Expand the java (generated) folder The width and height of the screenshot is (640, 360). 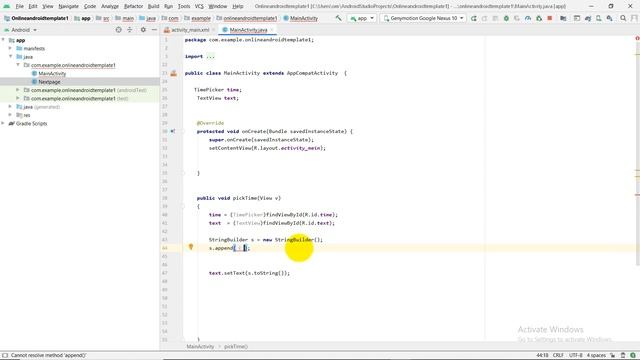point(10,107)
